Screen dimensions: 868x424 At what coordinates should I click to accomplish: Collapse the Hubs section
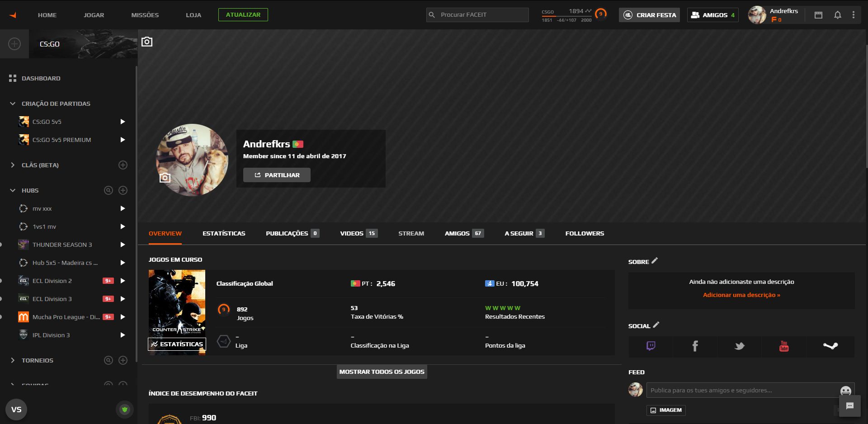coord(13,190)
